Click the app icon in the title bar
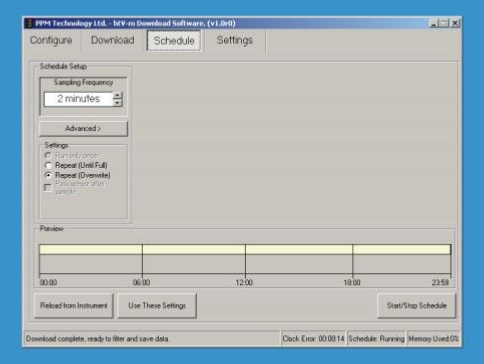This screenshot has height=364, width=484. (x=30, y=23)
